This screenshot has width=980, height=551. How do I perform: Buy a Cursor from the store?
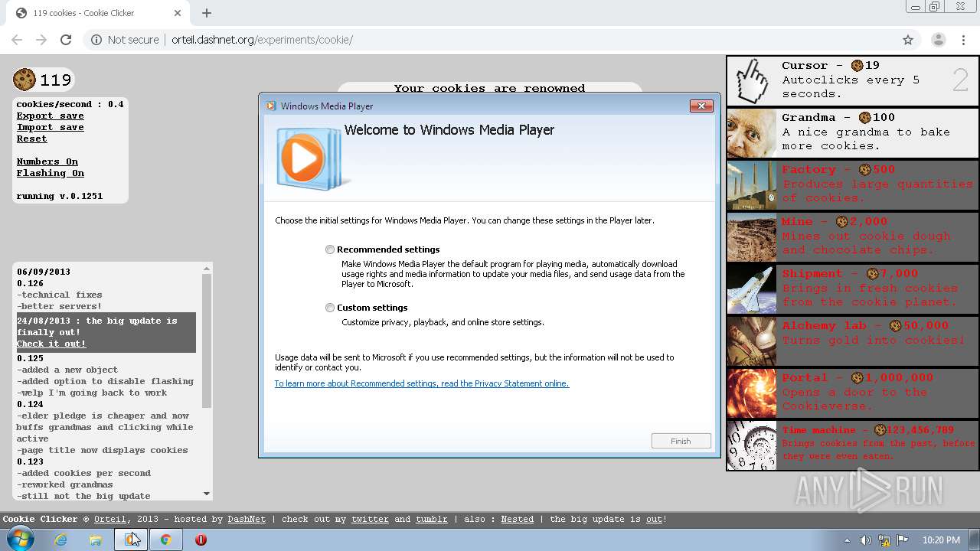(x=852, y=80)
